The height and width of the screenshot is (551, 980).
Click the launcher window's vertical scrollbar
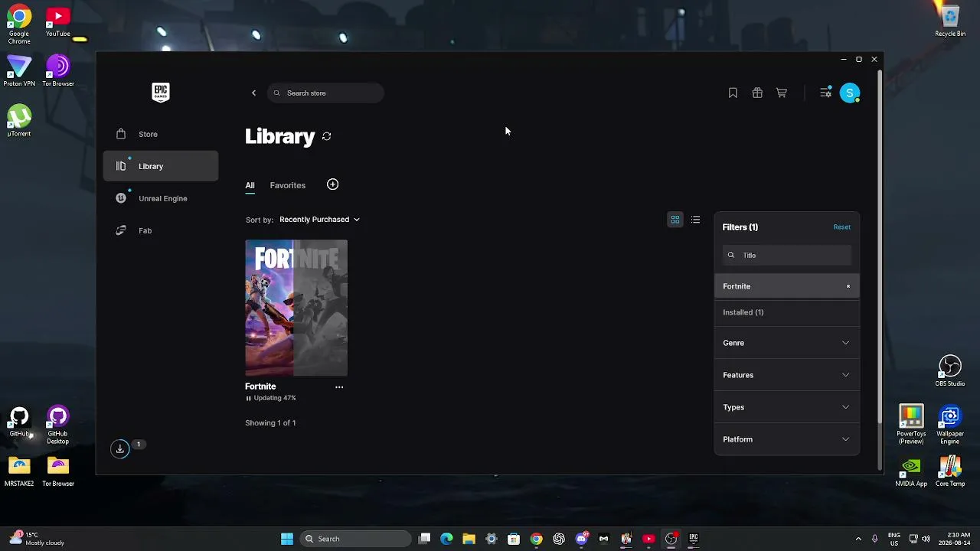tap(880, 245)
